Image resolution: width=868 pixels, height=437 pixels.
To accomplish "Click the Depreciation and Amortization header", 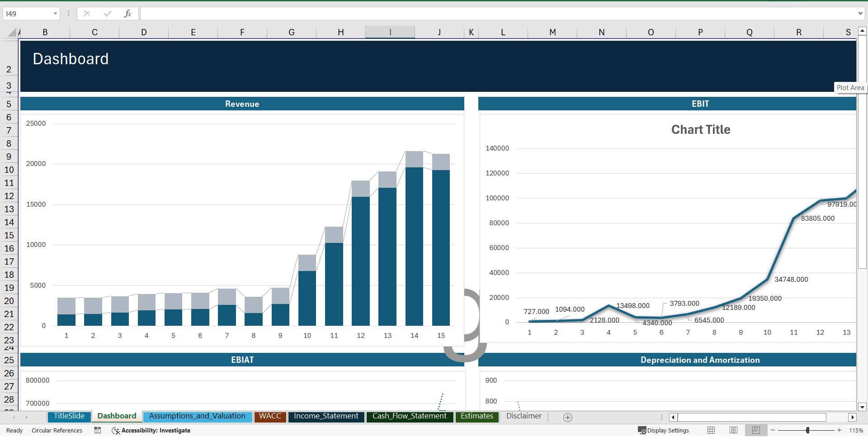I will (667, 360).
